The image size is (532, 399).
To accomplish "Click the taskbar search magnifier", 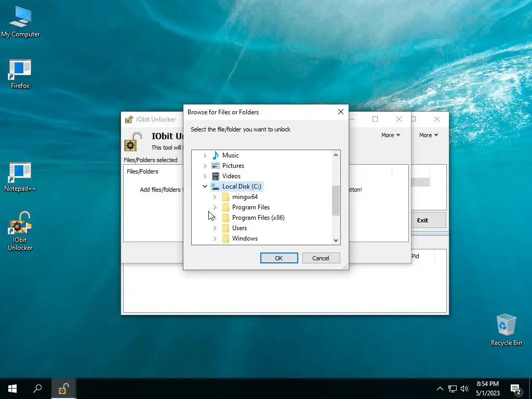I will point(37,389).
